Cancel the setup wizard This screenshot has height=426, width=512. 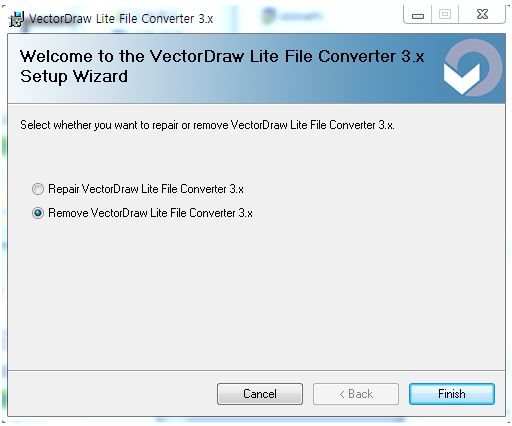[260, 394]
